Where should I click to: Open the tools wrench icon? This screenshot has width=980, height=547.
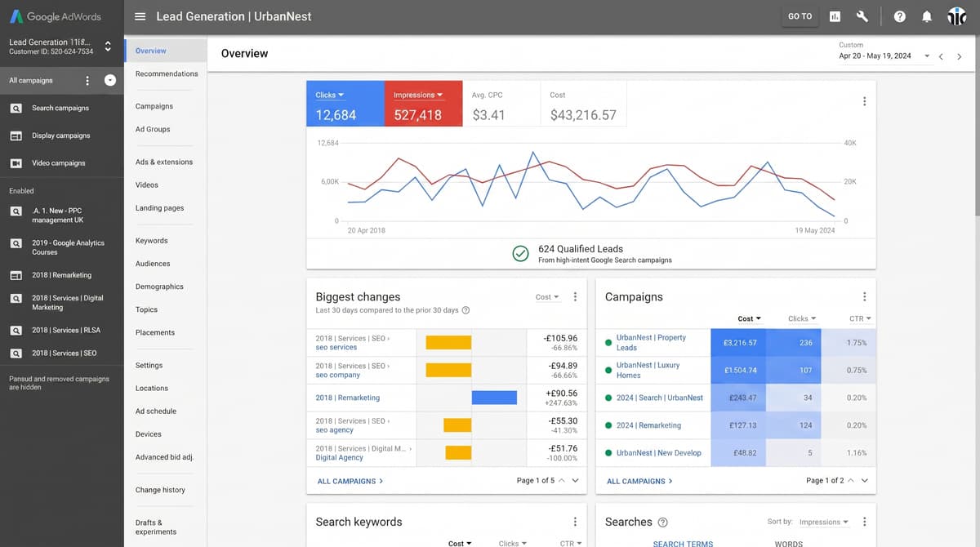point(862,16)
